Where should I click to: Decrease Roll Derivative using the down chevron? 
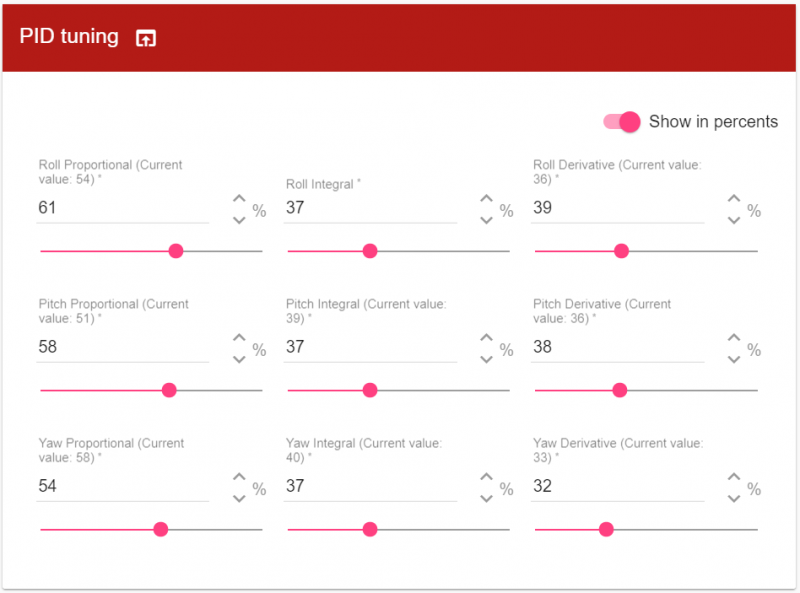pos(734,220)
